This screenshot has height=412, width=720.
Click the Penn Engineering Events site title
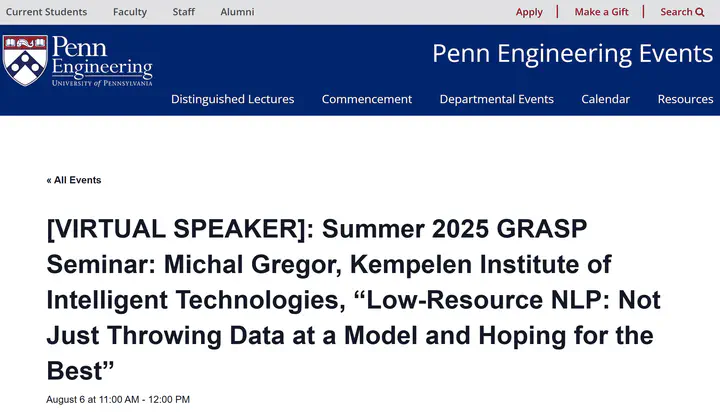(x=572, y=54)
